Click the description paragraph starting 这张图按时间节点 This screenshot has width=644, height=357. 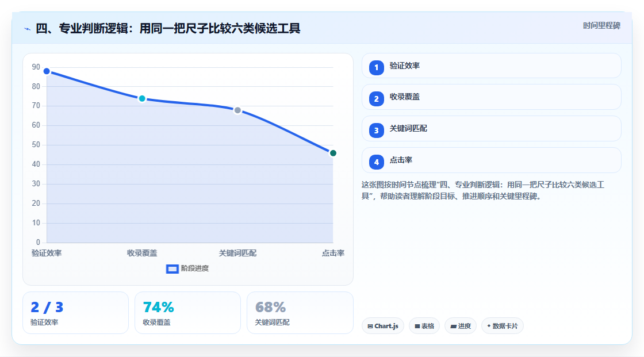483,191
